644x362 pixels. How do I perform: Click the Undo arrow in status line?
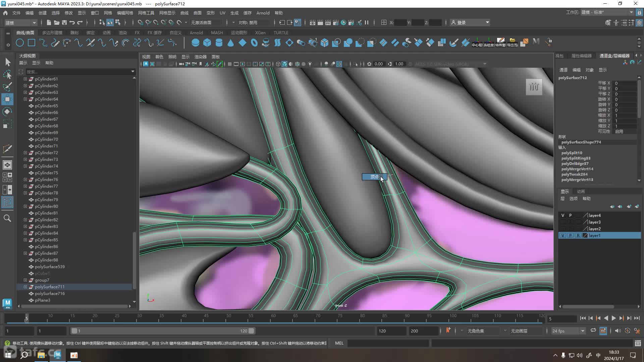coord(72,22)
